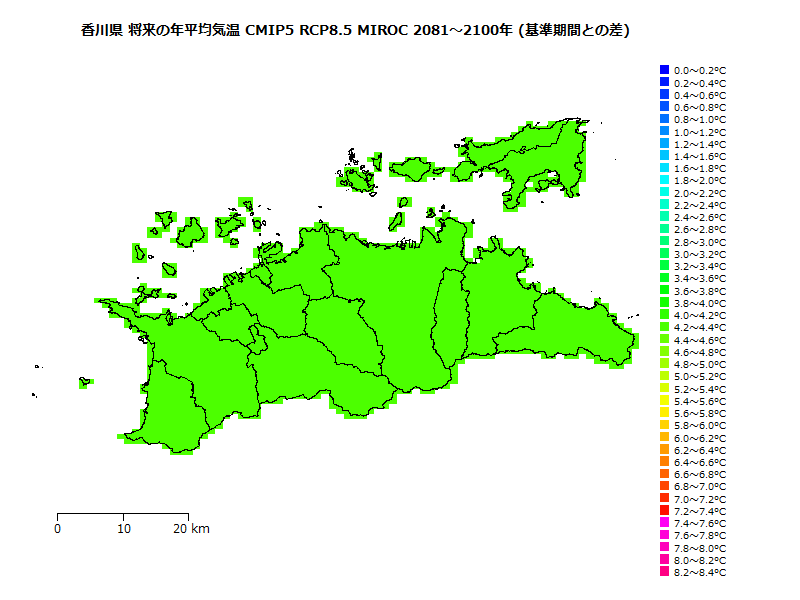Click the 6.8~7.0°C legend label text
The width and height of the screenshot is (800, 600).
(700, 486)
